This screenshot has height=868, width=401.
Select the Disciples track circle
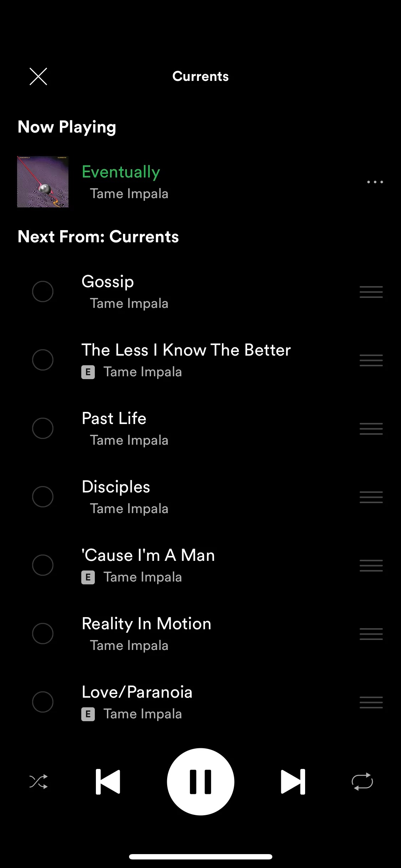coord(43,497)
